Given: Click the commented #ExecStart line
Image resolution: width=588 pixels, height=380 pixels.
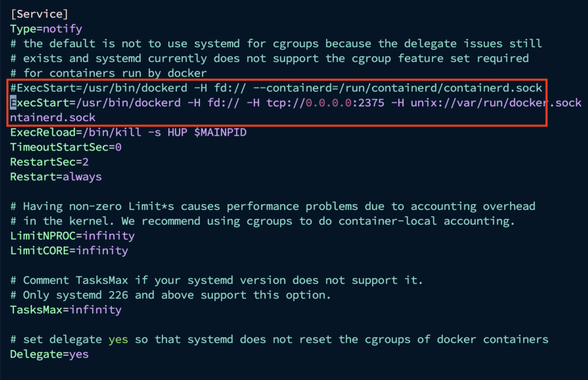Looking at the screenshot, I should point(276,88).
